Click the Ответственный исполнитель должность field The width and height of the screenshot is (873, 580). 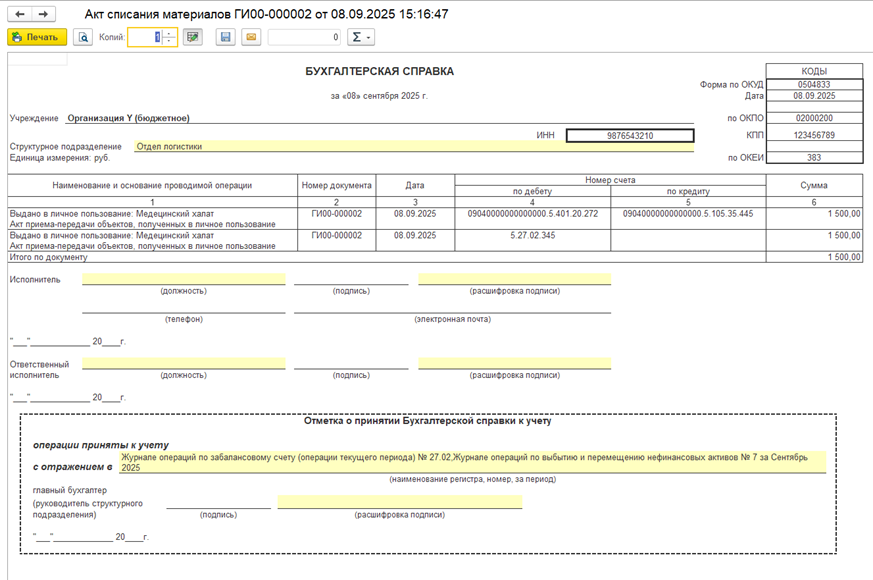[184, 363]
